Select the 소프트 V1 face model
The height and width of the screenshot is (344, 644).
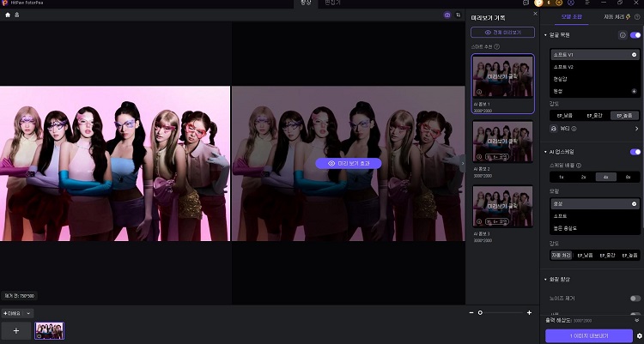[x=594, y=55]
